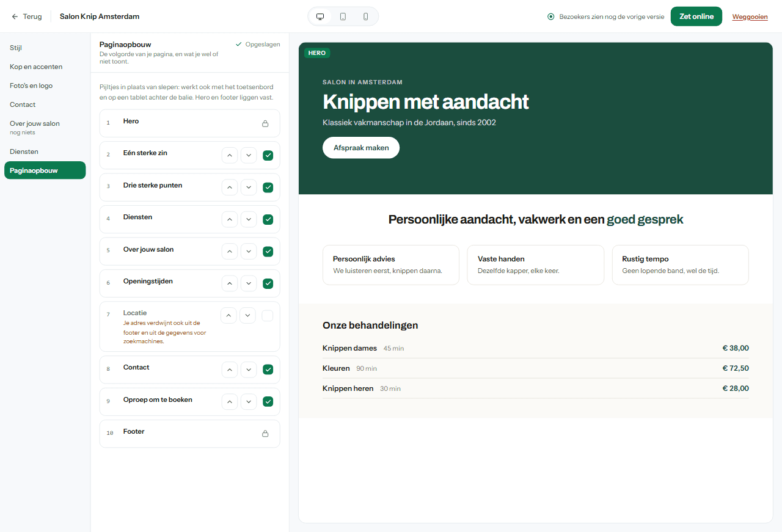
Task: Uncheck the 'Drie sterke punten' checkbox
Action: tap(268, 188)
